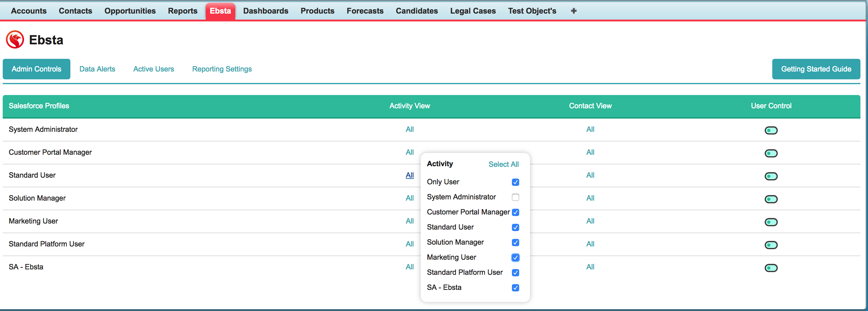Go to the Opportunities navigation tab
868x311 pixels.
[x=130, y=11]
